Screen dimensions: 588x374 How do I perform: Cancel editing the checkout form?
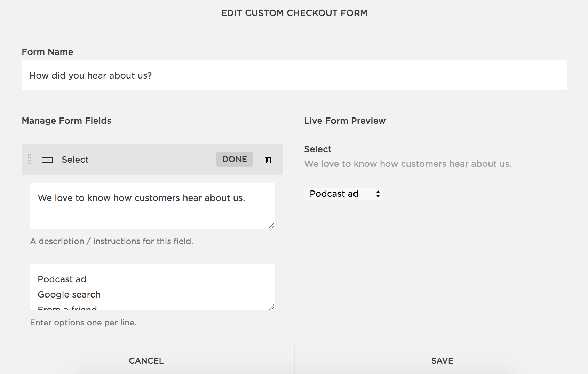point(146,361)
